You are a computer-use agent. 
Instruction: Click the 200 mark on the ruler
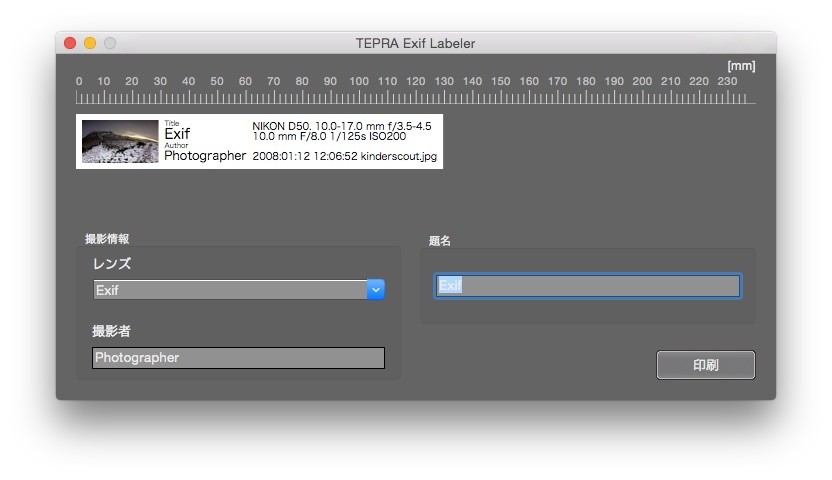point(643,81)
